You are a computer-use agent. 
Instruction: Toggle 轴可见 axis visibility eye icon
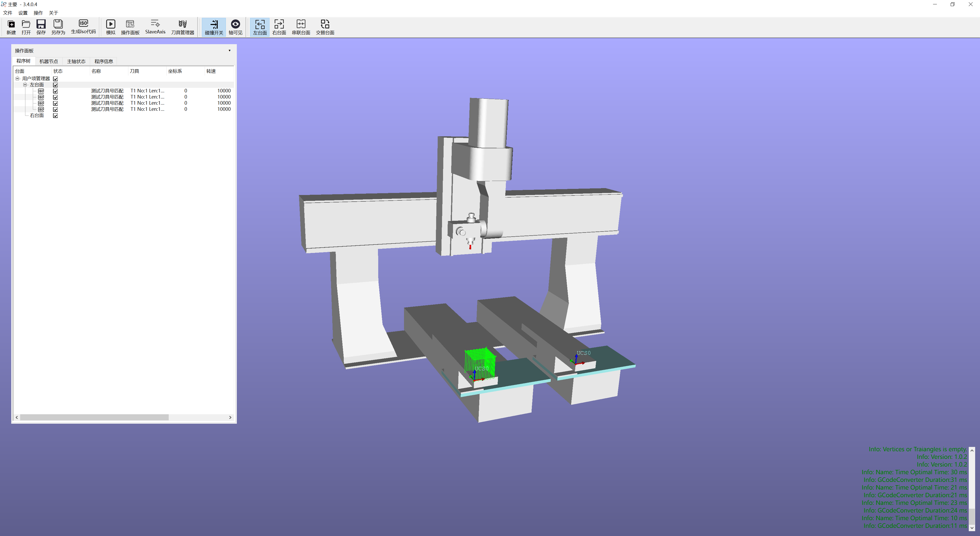click(x=235, y=27)
